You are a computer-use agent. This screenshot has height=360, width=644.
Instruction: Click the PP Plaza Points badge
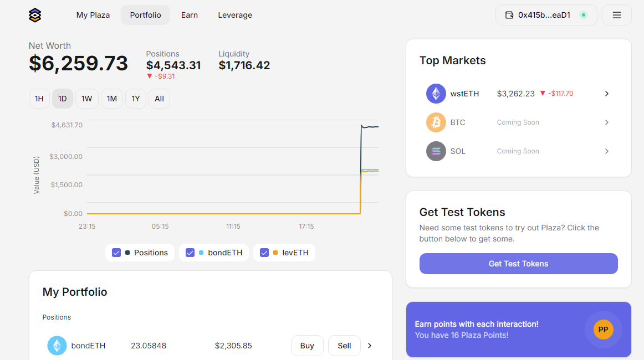pos(603,330)
